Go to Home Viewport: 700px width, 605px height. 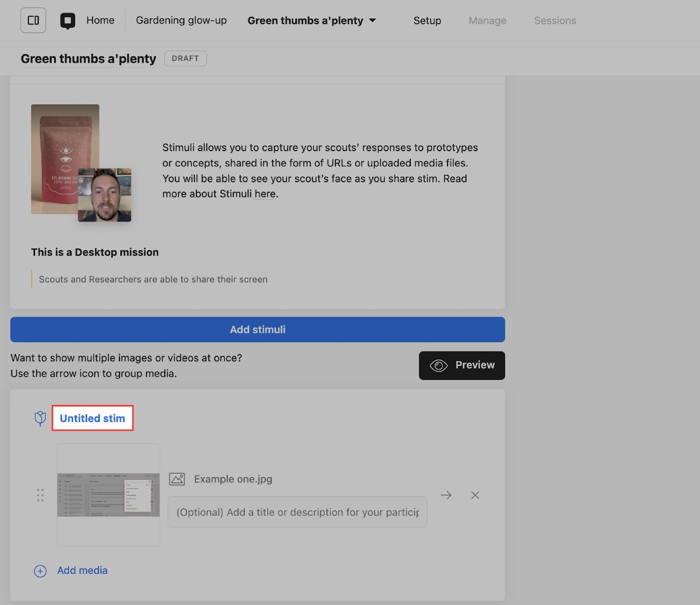(x=100, y=21)
